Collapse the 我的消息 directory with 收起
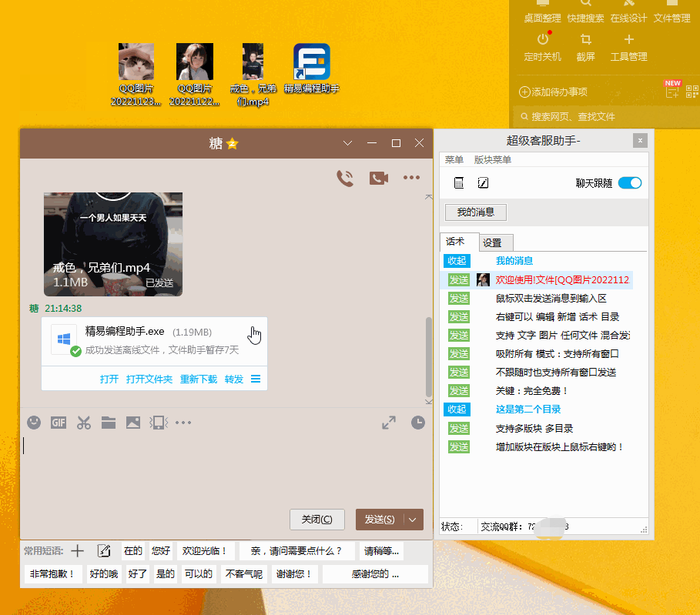Screen dimensions: 700x615 pos(457,261)
